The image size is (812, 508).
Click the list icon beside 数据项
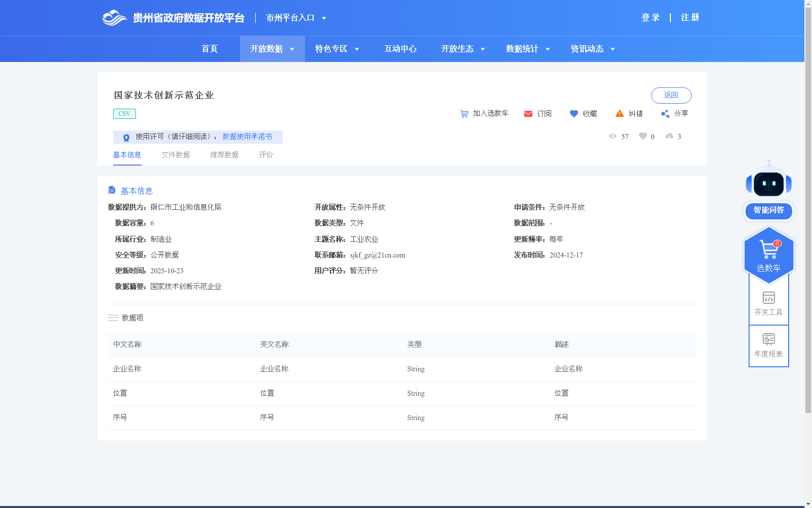pos(113,317)
